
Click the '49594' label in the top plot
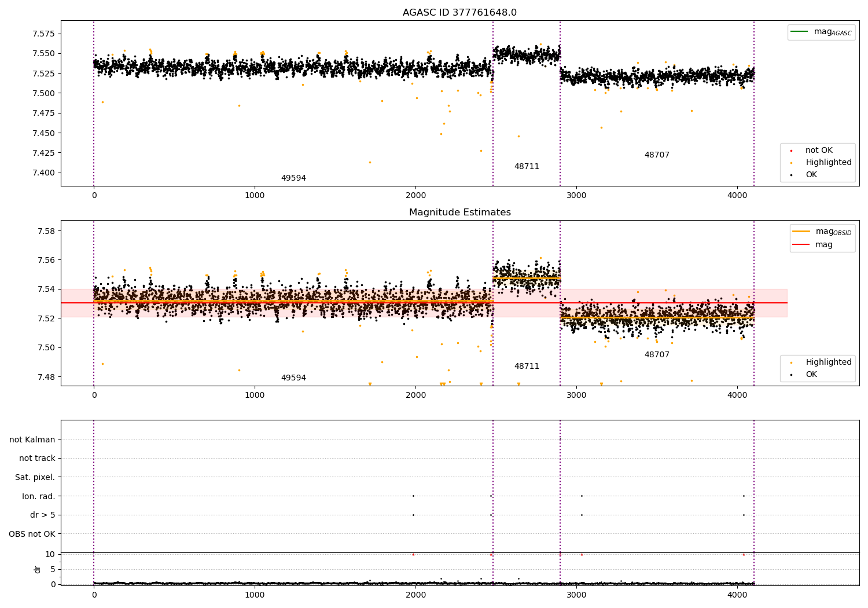click(x=293, y=178)
